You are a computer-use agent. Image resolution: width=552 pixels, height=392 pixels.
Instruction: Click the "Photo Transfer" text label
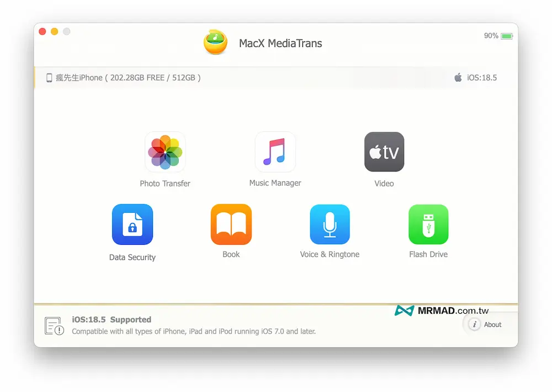pyautogui.click(x=165, y=184)
